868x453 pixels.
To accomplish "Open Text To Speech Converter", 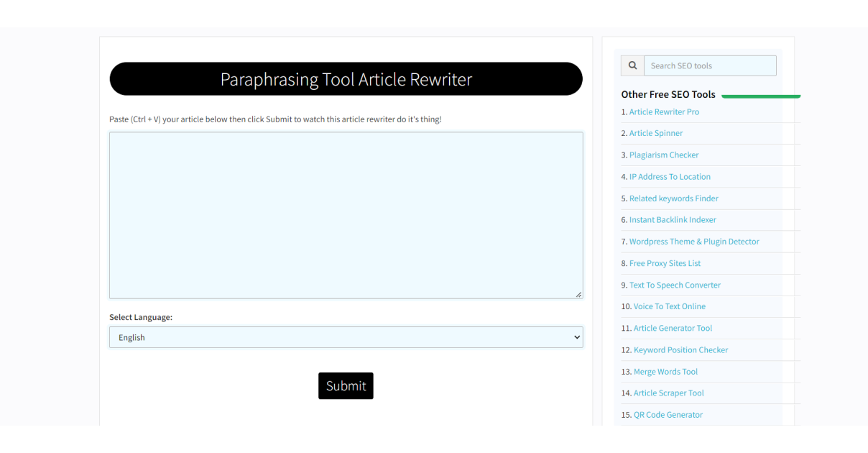I will (675, 285).
